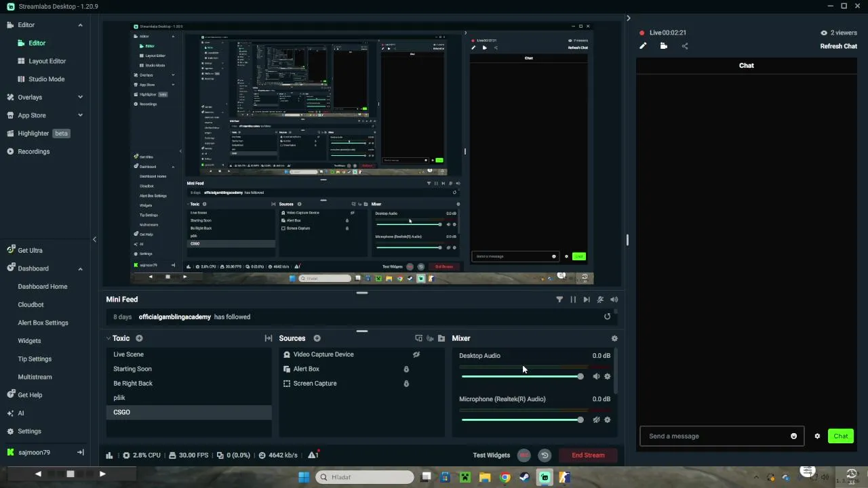Toggle Mini Feed event sounds speaker icon
Image resolution: width=868 pixels, height=488 pixels.
pos(614,299)
